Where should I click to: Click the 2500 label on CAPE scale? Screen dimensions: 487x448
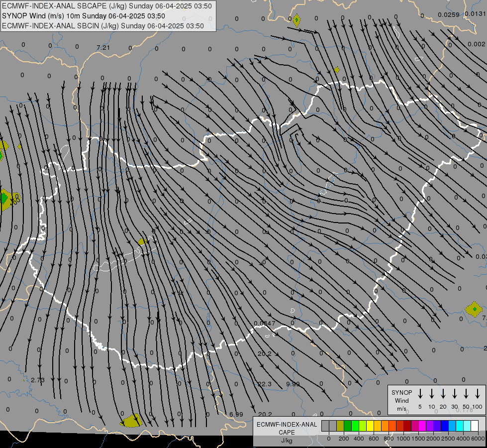448,439
